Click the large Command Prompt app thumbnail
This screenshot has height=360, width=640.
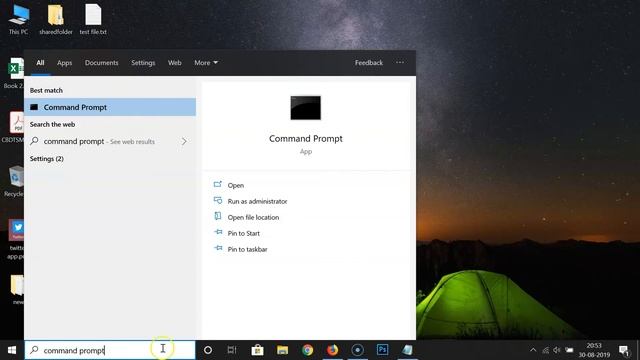click(306, 108)
